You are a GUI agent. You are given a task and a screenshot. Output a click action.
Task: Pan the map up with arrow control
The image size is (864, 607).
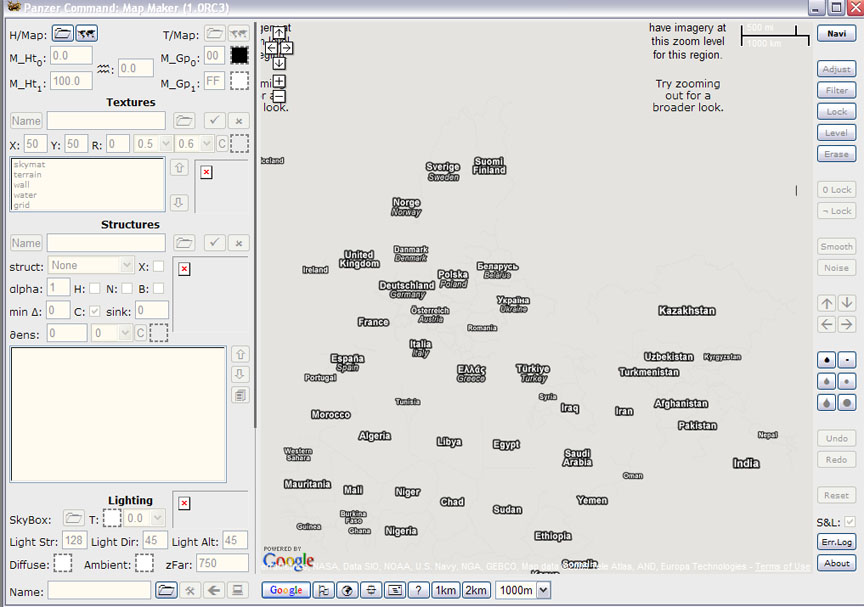[279, 32]
